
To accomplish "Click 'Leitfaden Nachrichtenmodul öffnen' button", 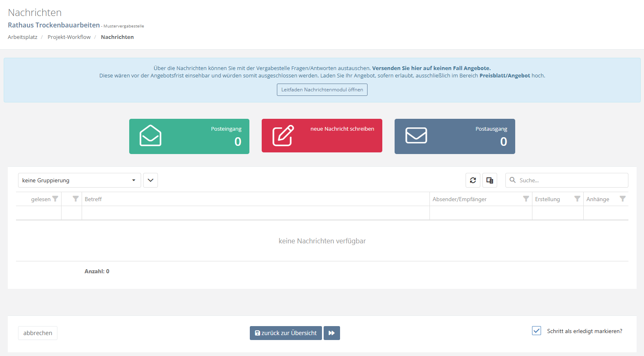I will click(322, 90).
